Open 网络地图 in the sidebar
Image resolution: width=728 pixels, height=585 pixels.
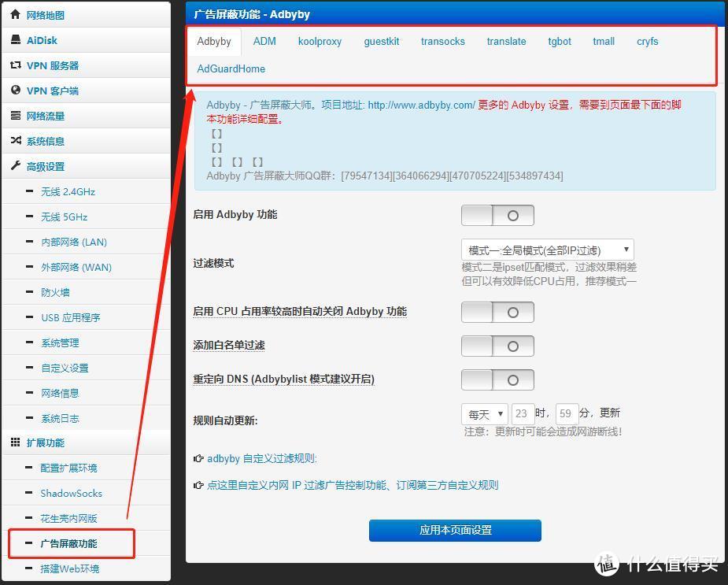(x=45, y=15)
